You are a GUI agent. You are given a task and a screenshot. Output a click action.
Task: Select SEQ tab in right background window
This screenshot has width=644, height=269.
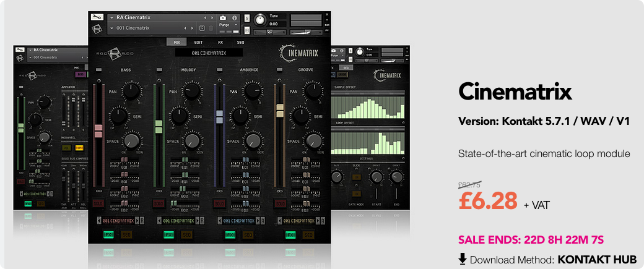pos(346,67)
